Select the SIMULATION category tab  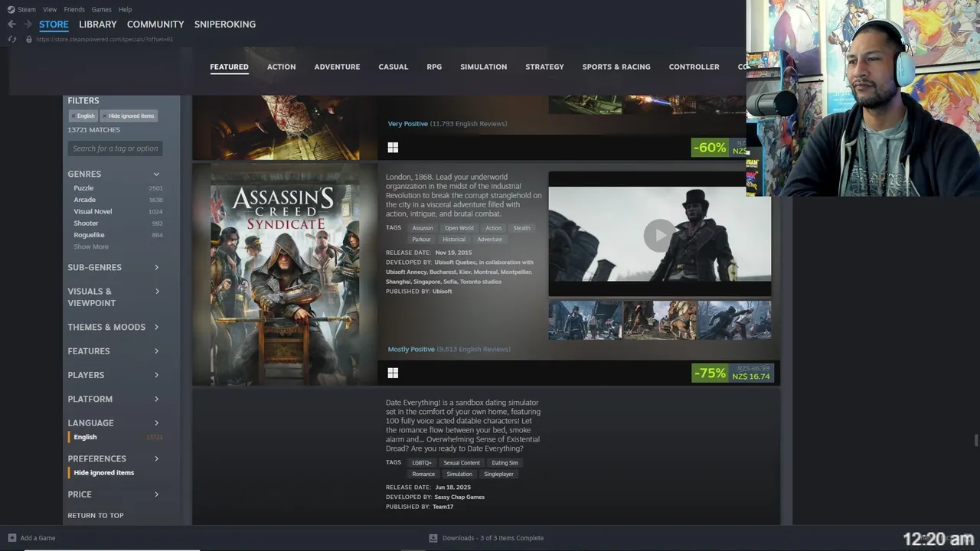pos(484,67)
